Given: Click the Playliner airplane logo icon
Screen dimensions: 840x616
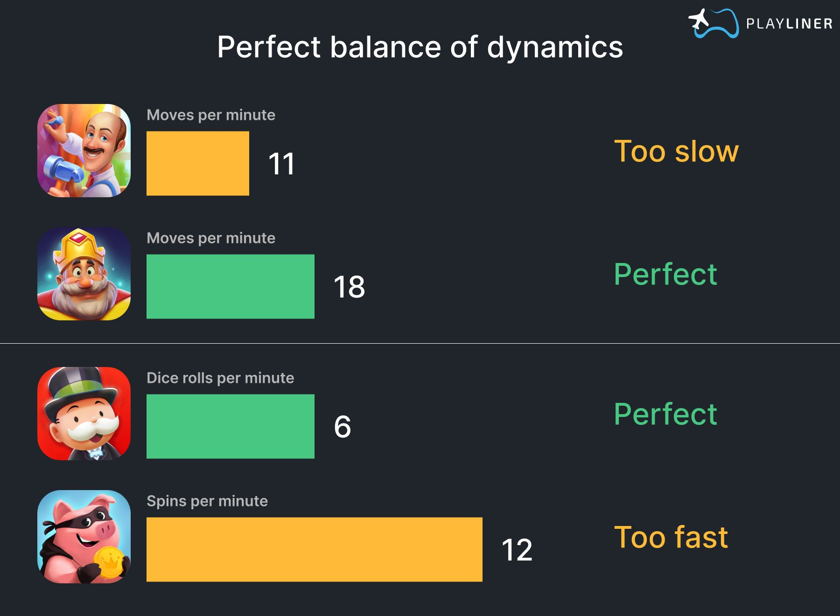Looking at the screenshot, I should pyautogui.click(x=714, y=23).
